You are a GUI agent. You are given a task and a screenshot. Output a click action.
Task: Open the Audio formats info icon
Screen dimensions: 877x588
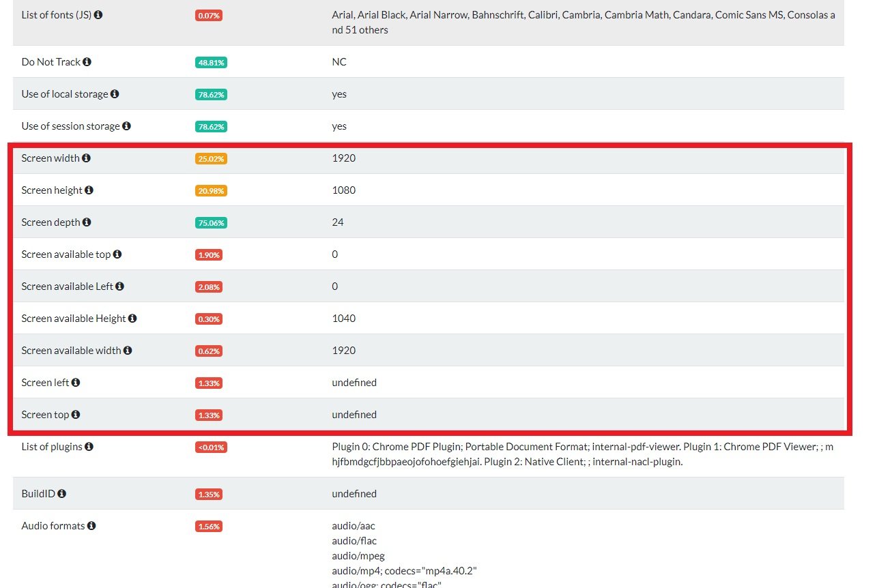pyautogui.click(x=91, y=526)
